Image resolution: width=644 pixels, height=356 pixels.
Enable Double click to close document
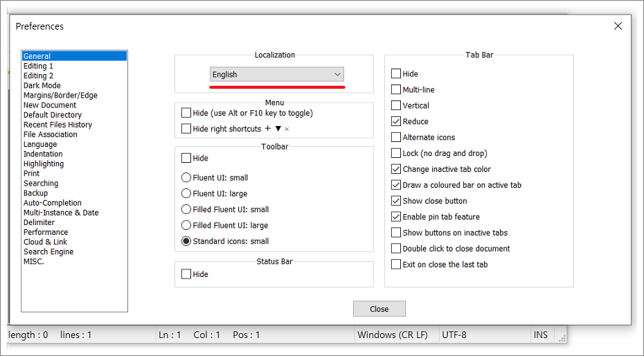[x=396, y=249]
